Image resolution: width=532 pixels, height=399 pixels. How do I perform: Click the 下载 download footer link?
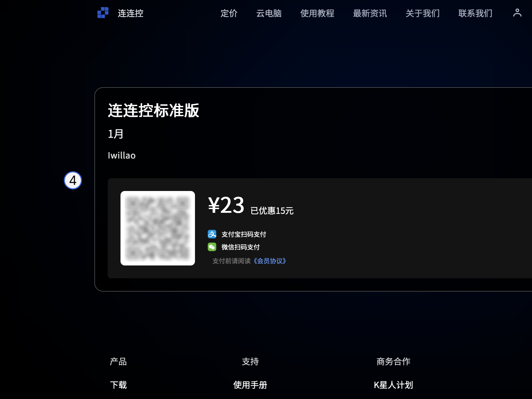pos(118,385)
